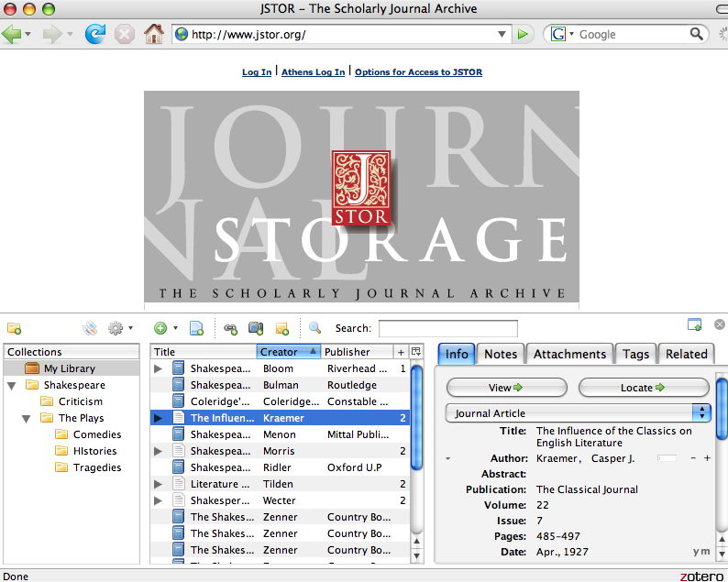Open Options for Access to JSTOR link
The width and height of the screenshot is (728, 582).
418,71
